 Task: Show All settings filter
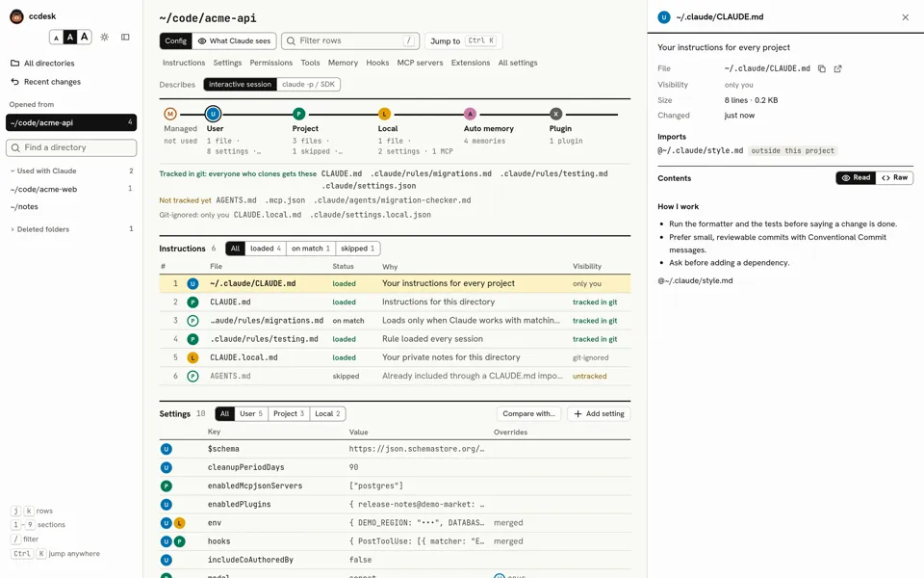[224, 413]
